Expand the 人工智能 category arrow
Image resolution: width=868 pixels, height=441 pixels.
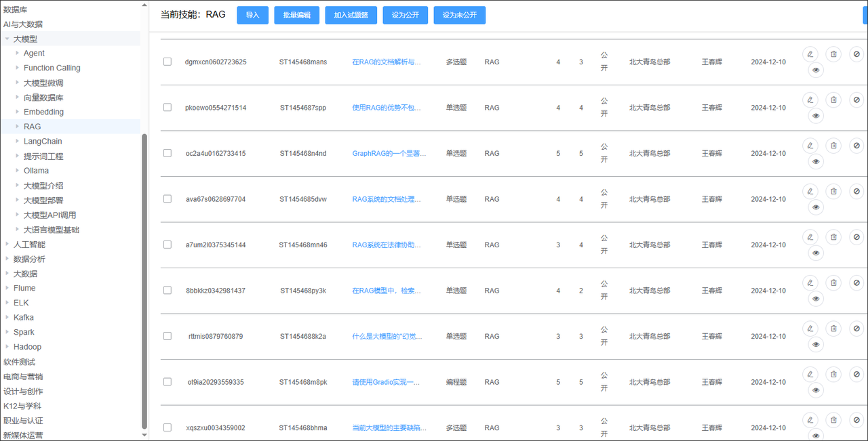[7, 245]
